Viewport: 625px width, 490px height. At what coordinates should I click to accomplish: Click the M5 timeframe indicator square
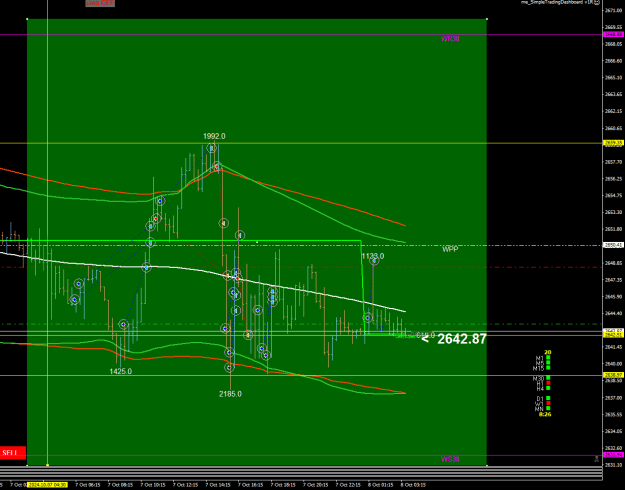pyautogui.click(x=548, y=363)
